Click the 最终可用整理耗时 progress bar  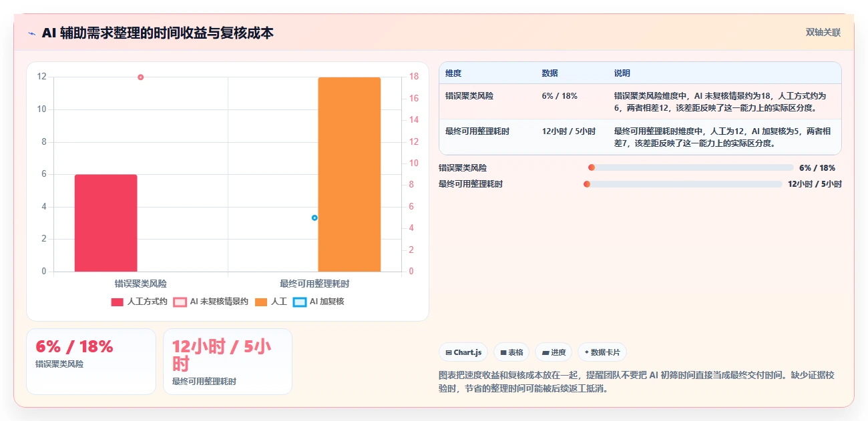(x=682, y=184)
